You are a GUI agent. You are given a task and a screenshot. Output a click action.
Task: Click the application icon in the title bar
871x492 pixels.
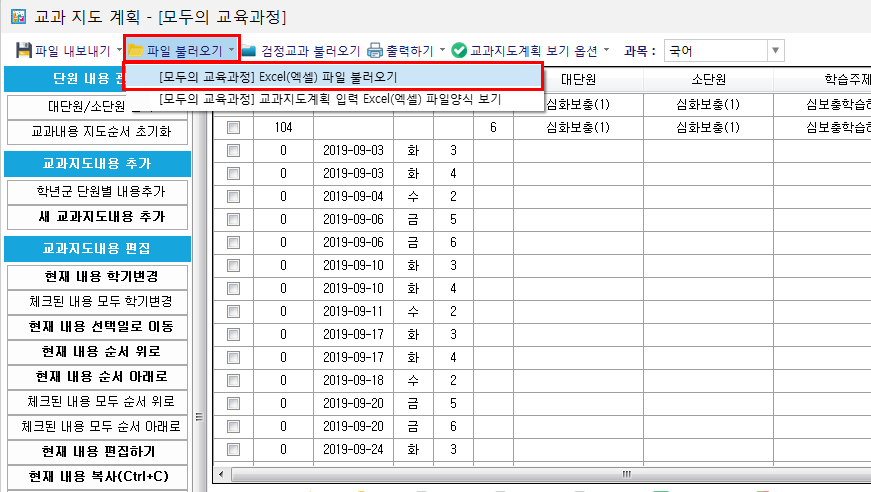click(18, 16)
